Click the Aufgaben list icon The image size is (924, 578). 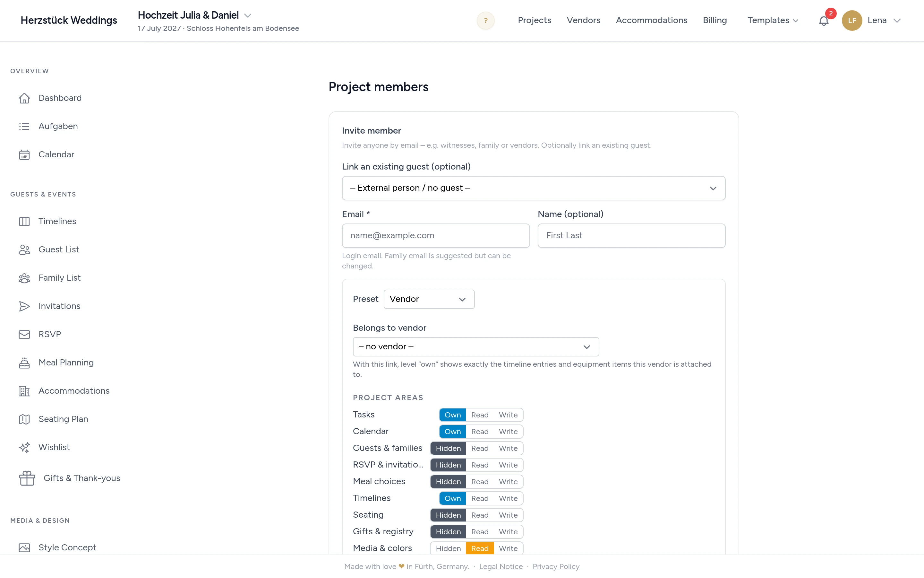point(24,127)
